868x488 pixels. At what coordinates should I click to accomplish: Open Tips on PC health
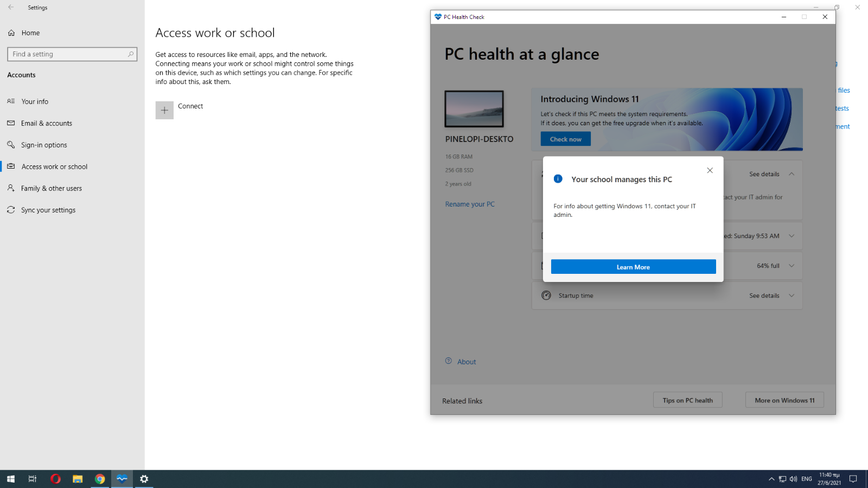[x=687, y=400]
